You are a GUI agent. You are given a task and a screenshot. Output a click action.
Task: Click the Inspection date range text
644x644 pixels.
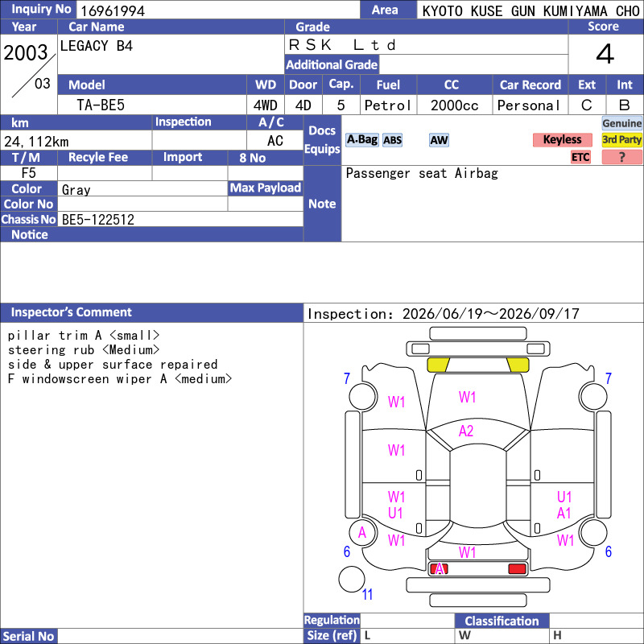tap(444, 314)
